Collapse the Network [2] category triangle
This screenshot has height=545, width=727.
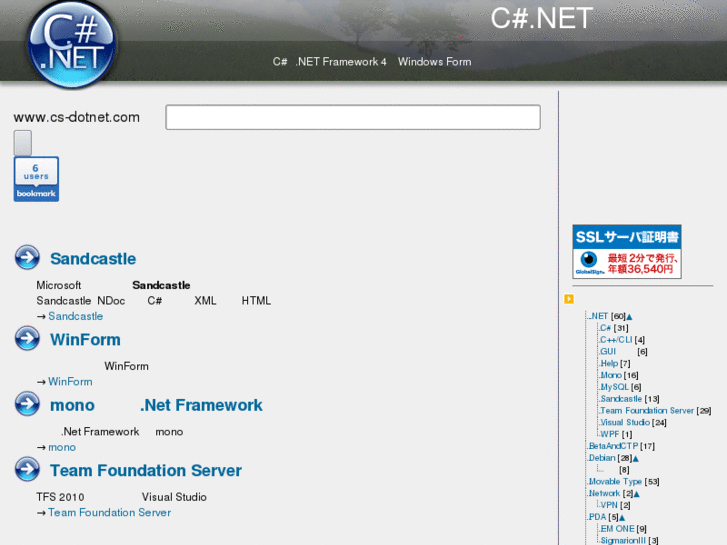point(637,494)
